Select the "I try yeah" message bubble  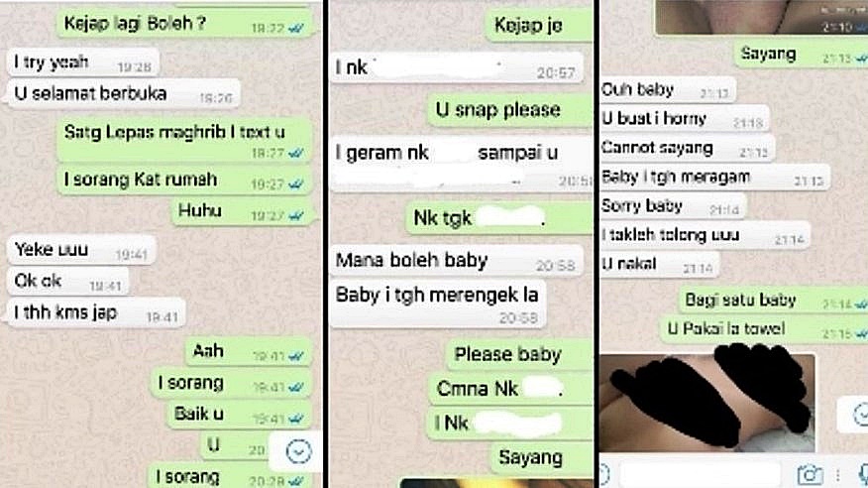coord(83,62)
